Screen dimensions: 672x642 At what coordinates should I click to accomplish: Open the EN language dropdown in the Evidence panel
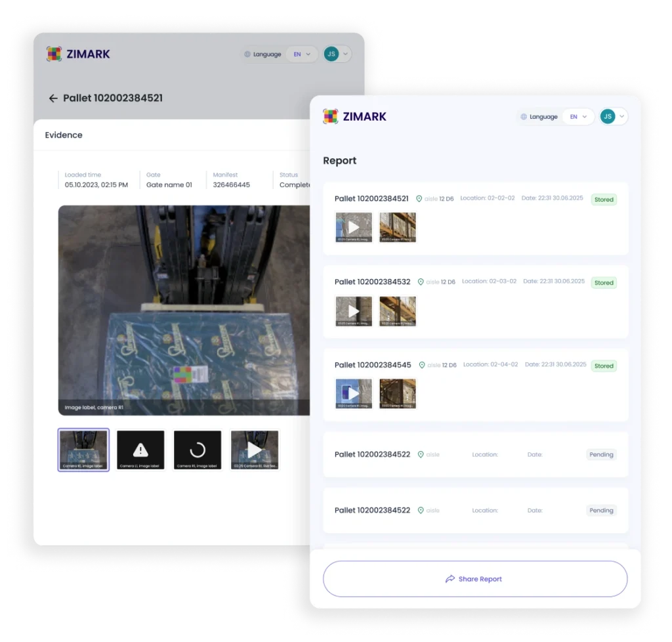(301, 54)
